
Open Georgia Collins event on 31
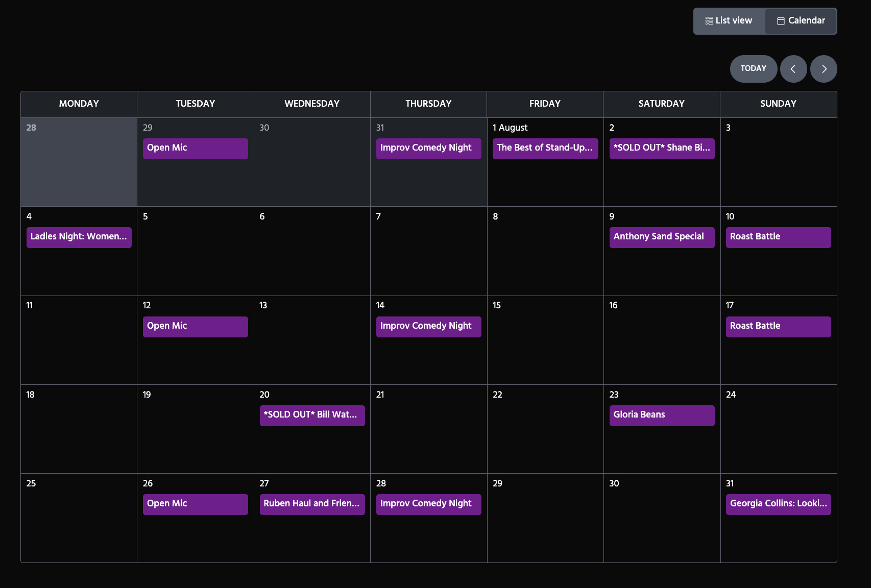click(x=779, y=504)
